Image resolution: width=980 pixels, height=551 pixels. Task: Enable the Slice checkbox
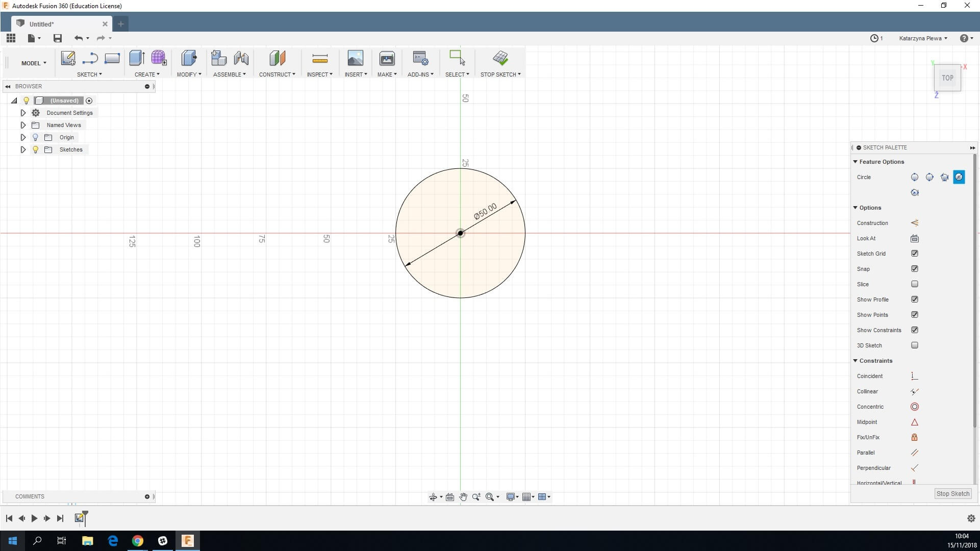click(x=915, y=284)
